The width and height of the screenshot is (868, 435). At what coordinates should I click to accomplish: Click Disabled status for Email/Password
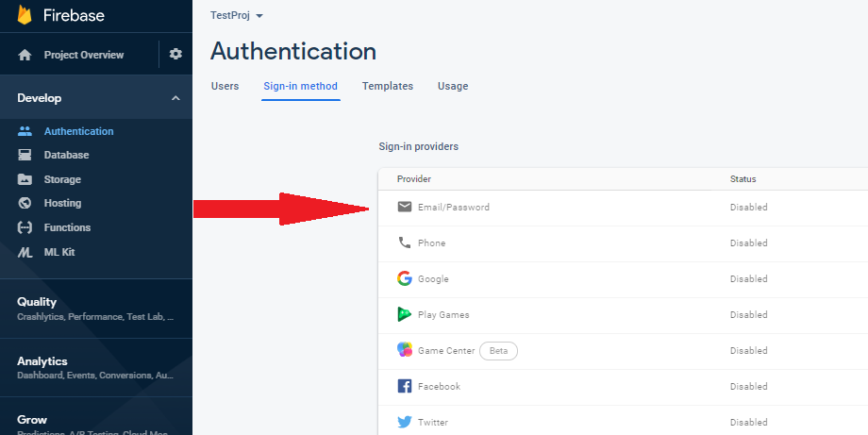tap(748, 207)
